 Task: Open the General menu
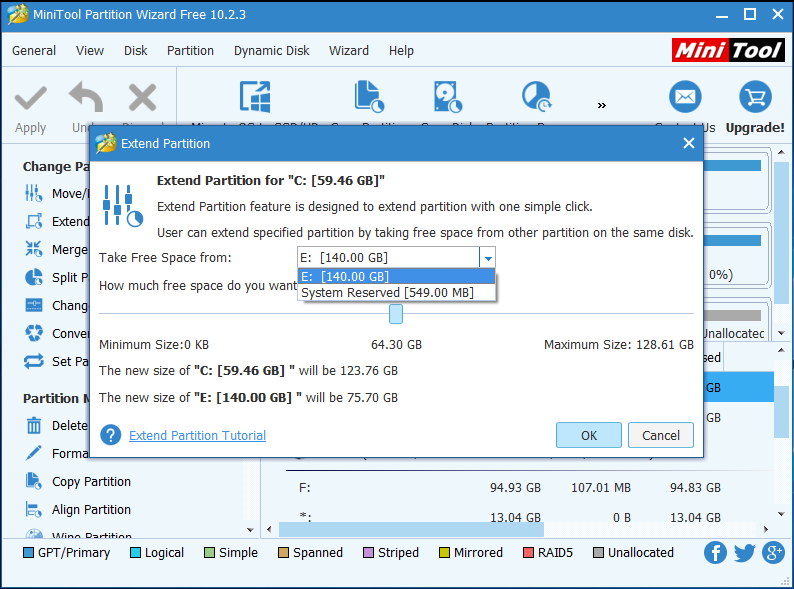tap(34, 51)
